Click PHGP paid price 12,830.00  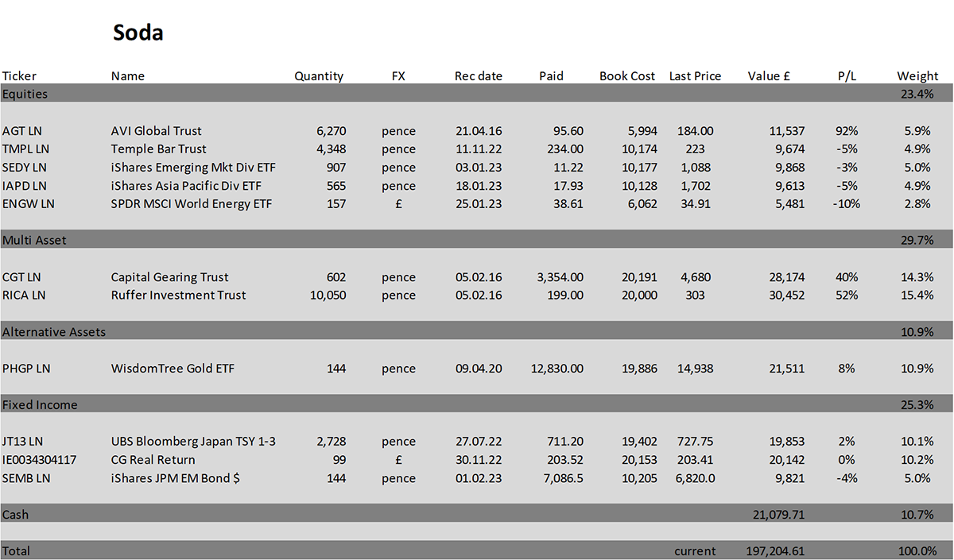(557, 369)
